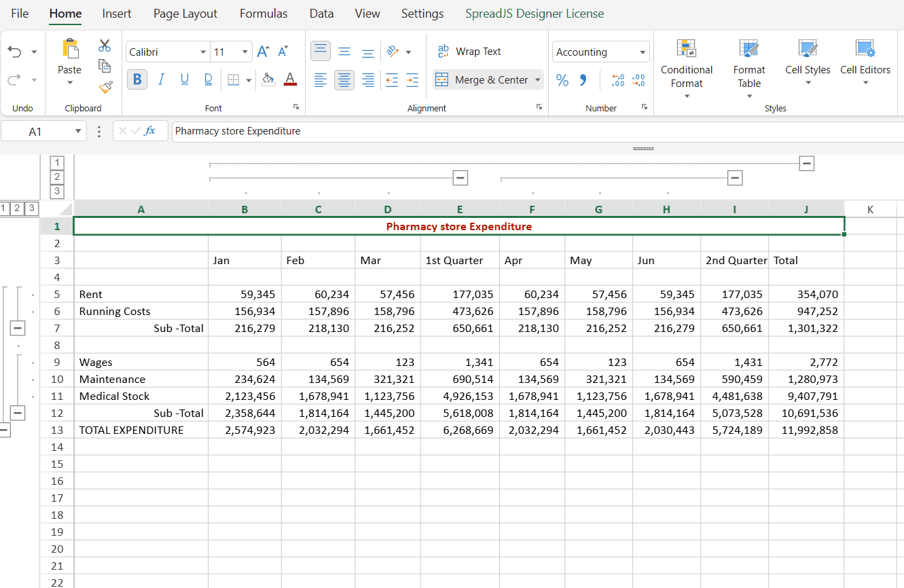Open the Undo history dropdown arrow

coord(34,52)
